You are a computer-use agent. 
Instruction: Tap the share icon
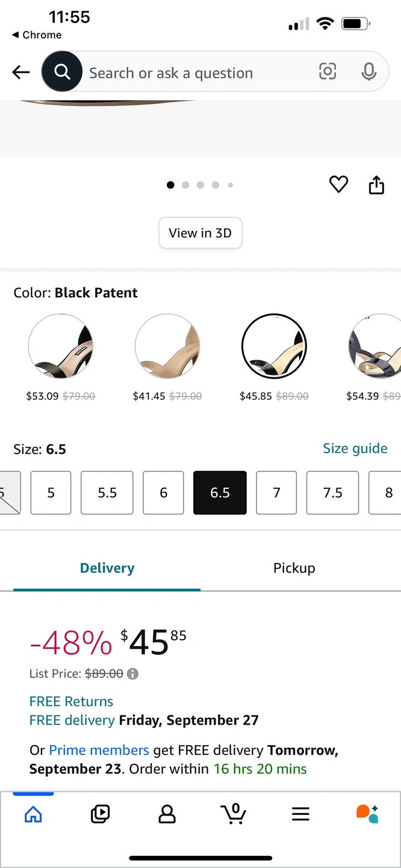tap(376, 185)
